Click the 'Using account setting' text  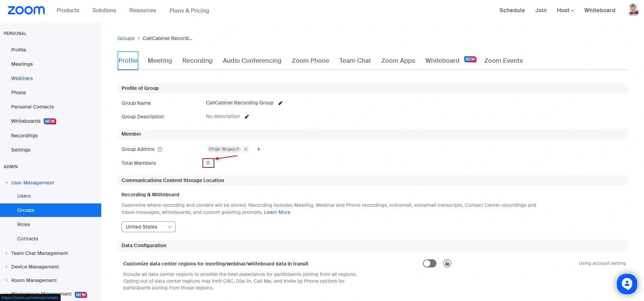602,263
